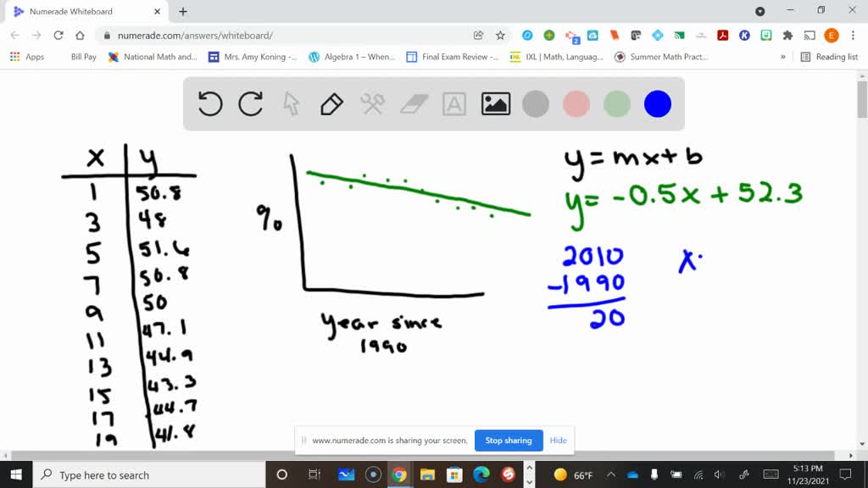Click the redo arrow on the whiteboard
Screen dimensions: 868x488
click(250, 103)
